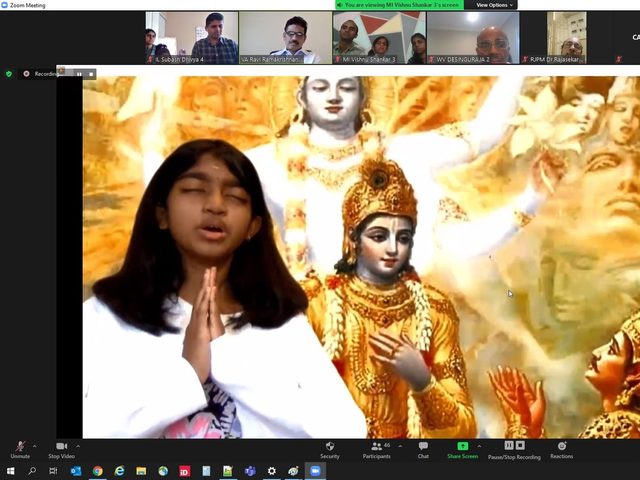
Task: Click the muted mic icon on DESINGURAJA tile
Action: click(x=431, y=60)
